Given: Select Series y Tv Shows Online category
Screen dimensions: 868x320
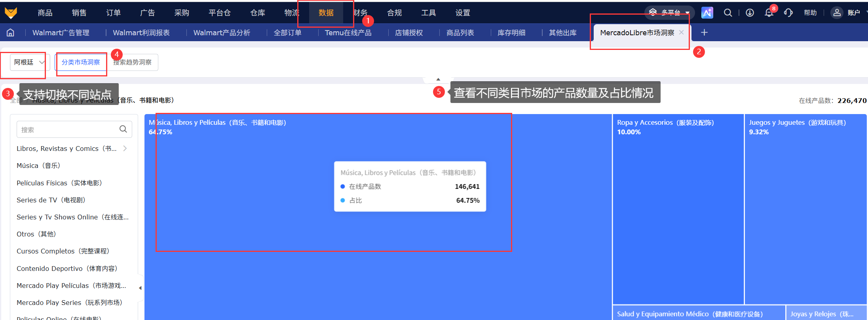Looking at the screenshot, I should (x=73, y=217).
